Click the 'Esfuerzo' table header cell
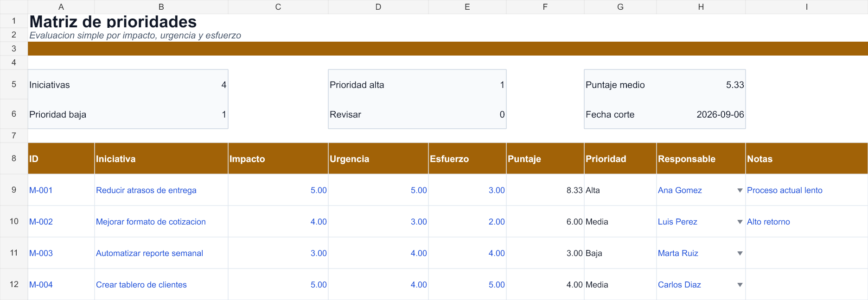The width and height of the screenshot is (868, 300). pyautogui.click(x=467, y=159)
